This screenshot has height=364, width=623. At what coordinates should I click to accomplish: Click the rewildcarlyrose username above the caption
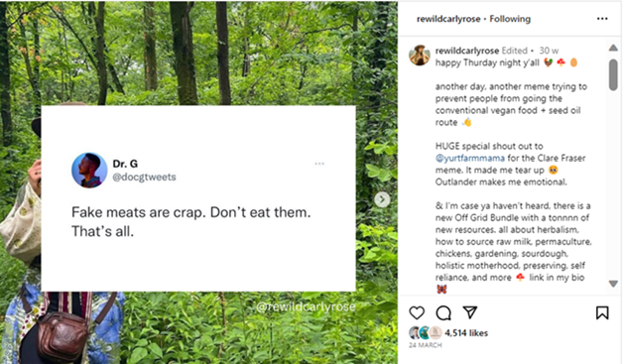(x=467, y=51)
